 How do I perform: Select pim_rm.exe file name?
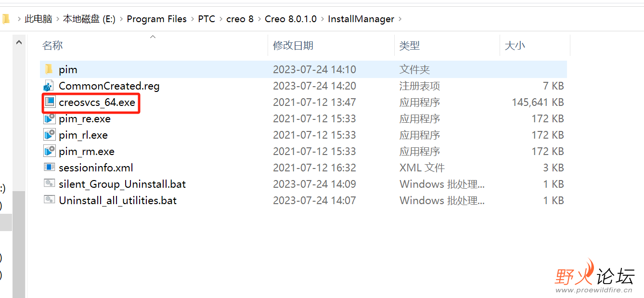click(x=87, y=152)
